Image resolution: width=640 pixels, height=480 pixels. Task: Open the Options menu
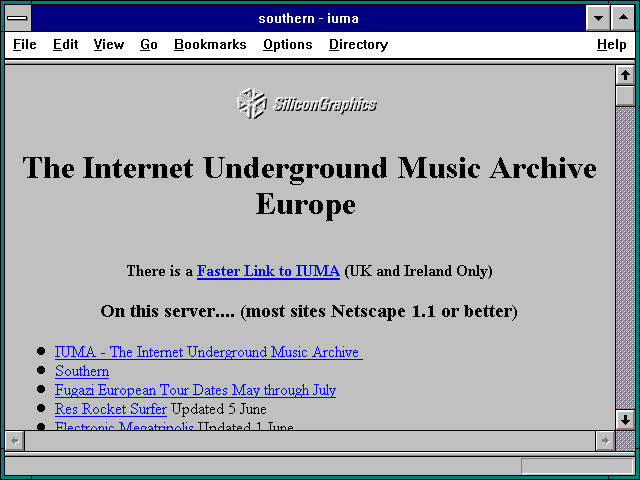pos(288,44)
